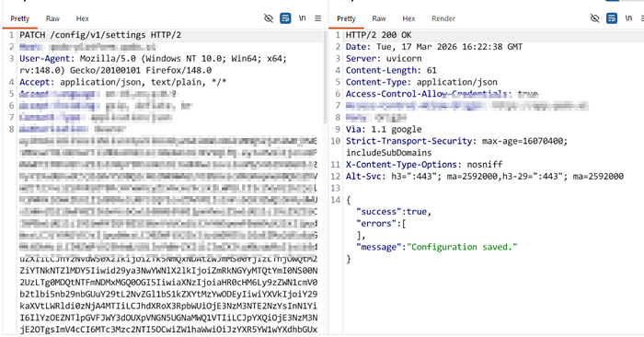The height and width of the screenshot is (337, 644).
Task: Click response line number 13
Action: (336, 188)
